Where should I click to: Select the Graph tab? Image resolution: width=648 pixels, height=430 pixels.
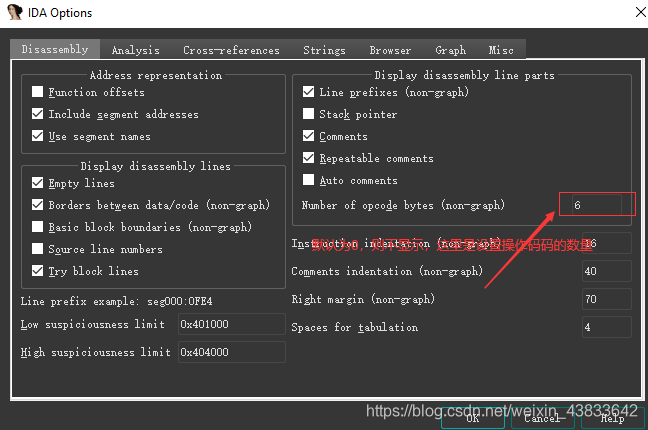[x=450, y=50]
